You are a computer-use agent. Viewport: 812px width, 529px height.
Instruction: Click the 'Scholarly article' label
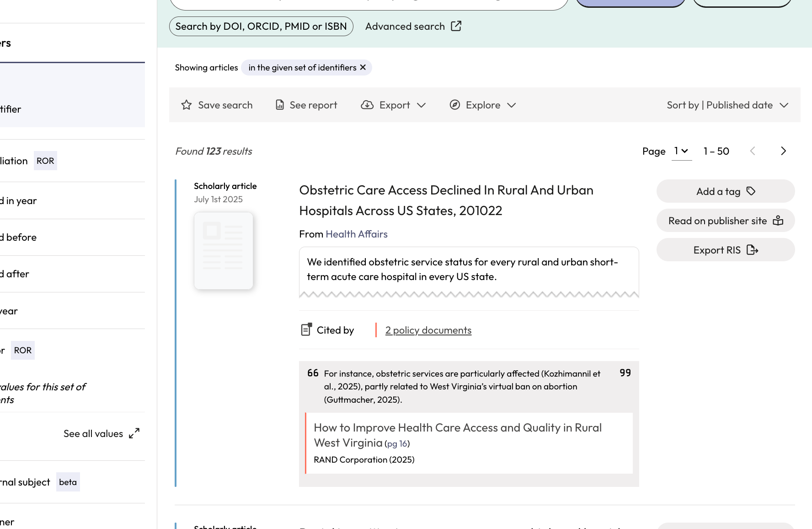[225, 186]
